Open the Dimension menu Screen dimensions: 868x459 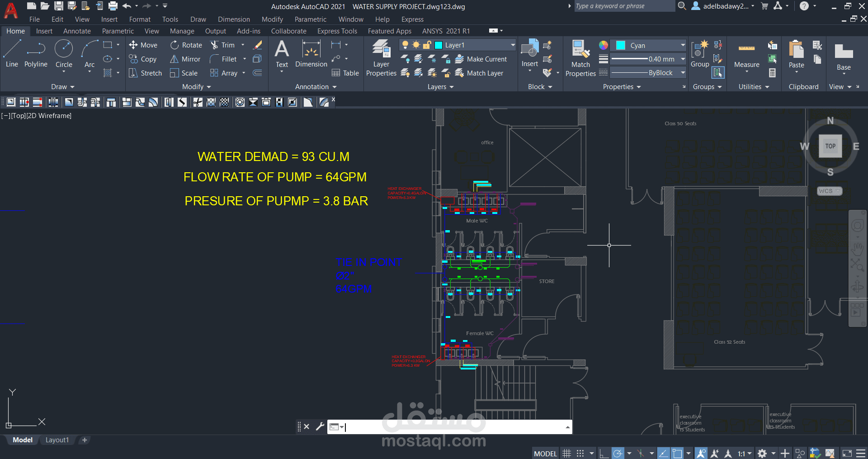pyautogui.click(x=234, y=19)
